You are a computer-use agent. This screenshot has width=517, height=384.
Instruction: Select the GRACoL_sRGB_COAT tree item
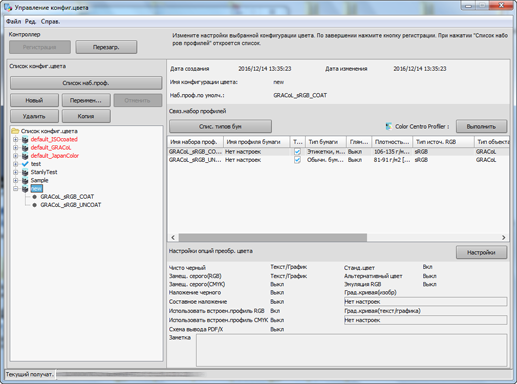click(67, 197)
